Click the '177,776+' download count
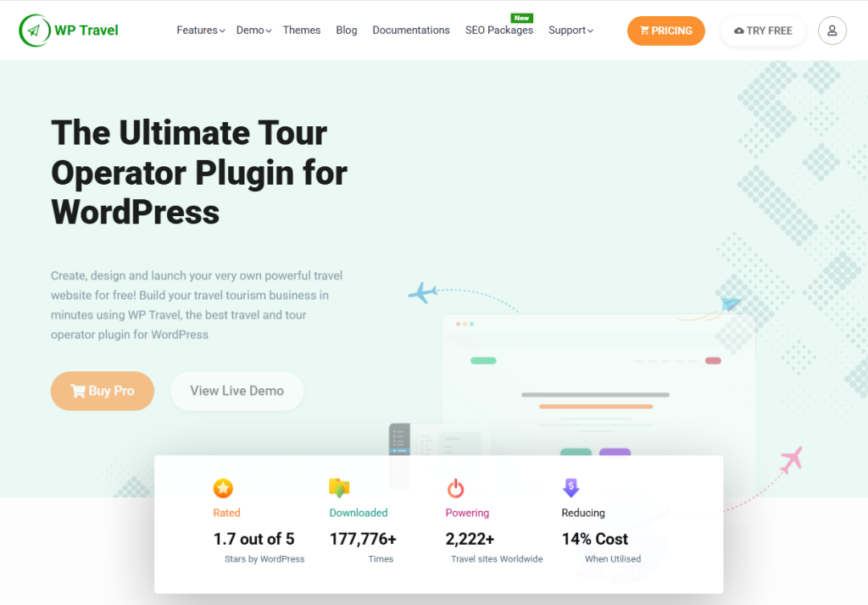The height and width of the screenshot is (605, 868). pos(363,539)
